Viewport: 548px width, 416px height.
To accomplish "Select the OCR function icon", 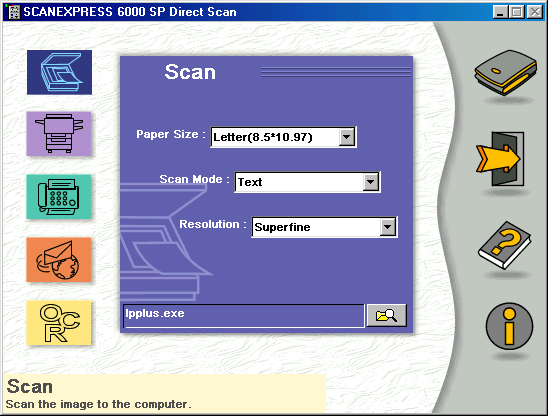I will [x=59, y=322].
